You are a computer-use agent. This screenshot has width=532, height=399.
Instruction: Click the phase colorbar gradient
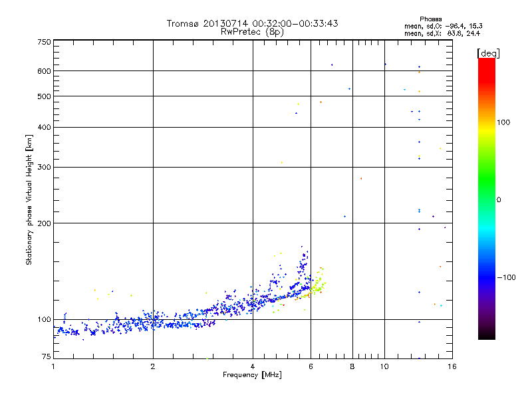[x=487, y=198]
